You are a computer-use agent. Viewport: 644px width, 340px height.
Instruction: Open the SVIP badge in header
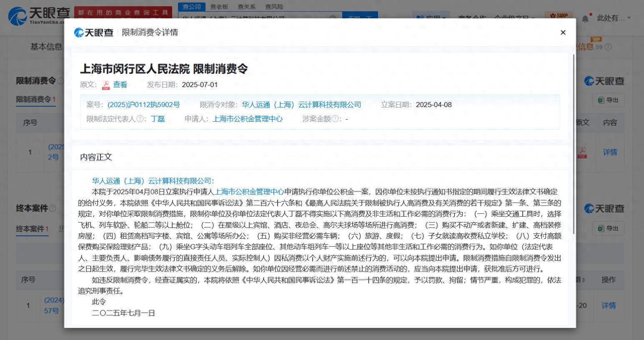point(558,16)
